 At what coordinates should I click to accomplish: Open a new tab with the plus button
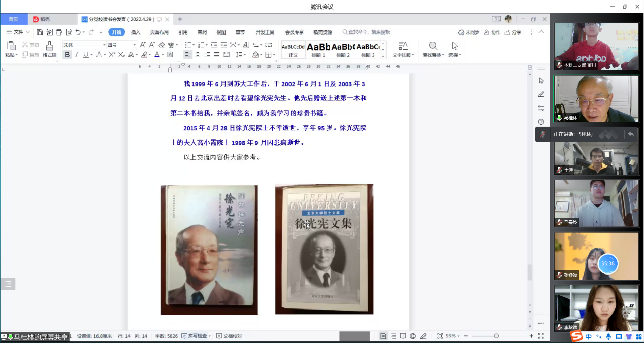(x=180, y=19)
